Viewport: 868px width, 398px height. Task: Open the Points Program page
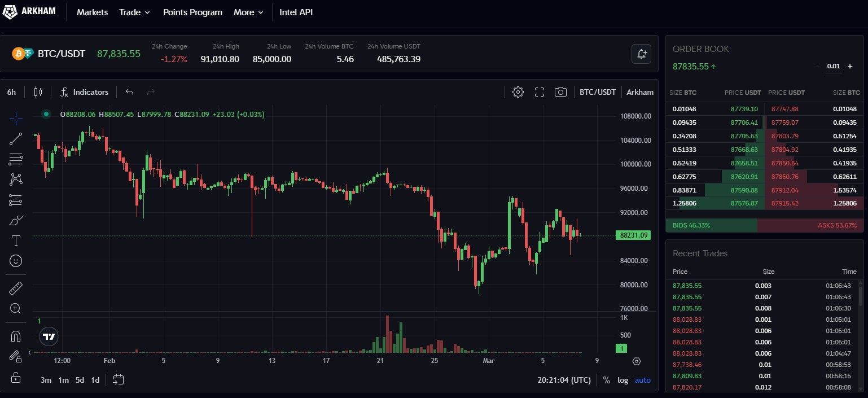[192, 12]
